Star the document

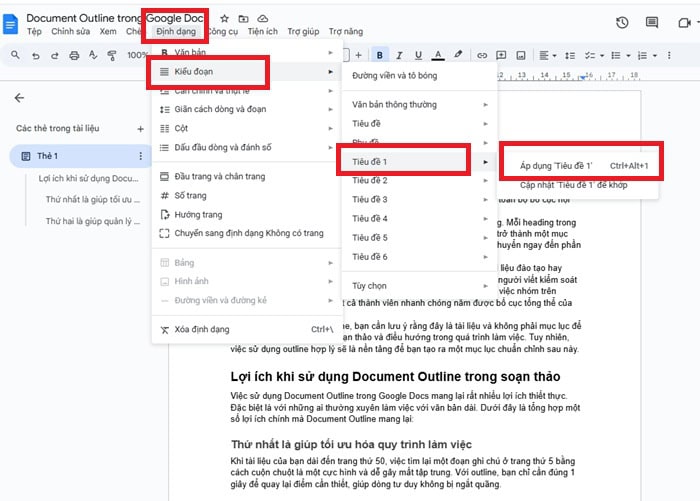225,18
